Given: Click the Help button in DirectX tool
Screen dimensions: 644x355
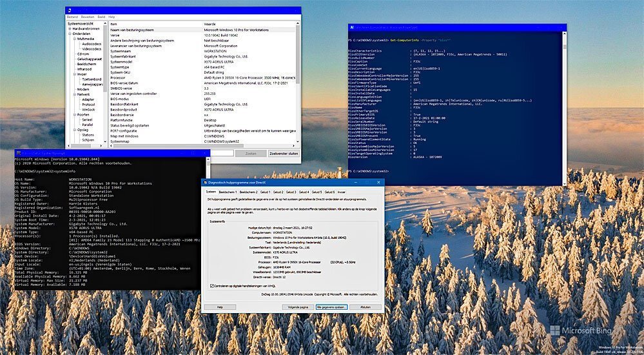Looking at the screenshot, I should 220,307.
